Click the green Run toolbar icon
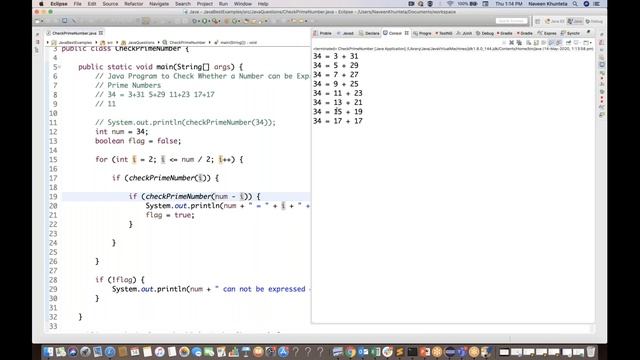 204,21
